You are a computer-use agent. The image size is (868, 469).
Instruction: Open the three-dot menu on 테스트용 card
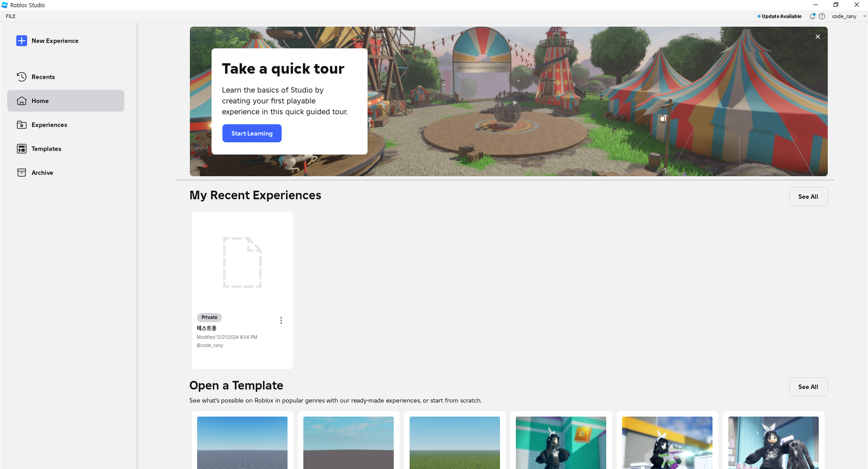(x=281, y=320)
